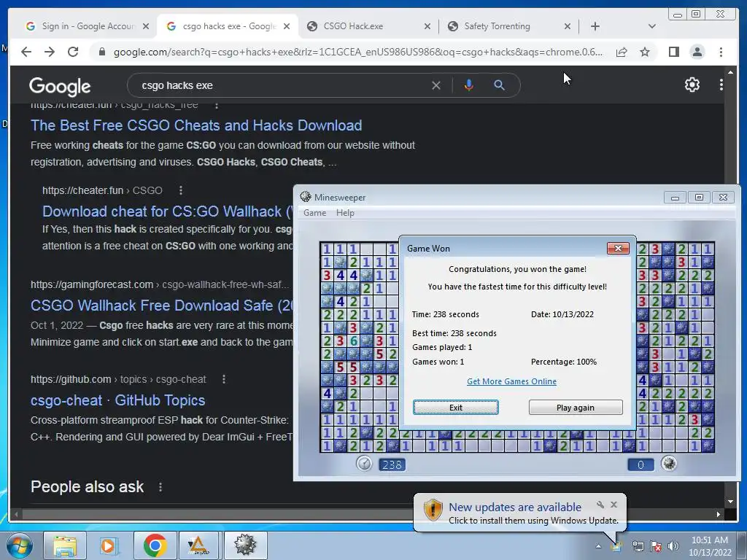Open CSGO Wallhack Free Download Safe result

[162, 306]
